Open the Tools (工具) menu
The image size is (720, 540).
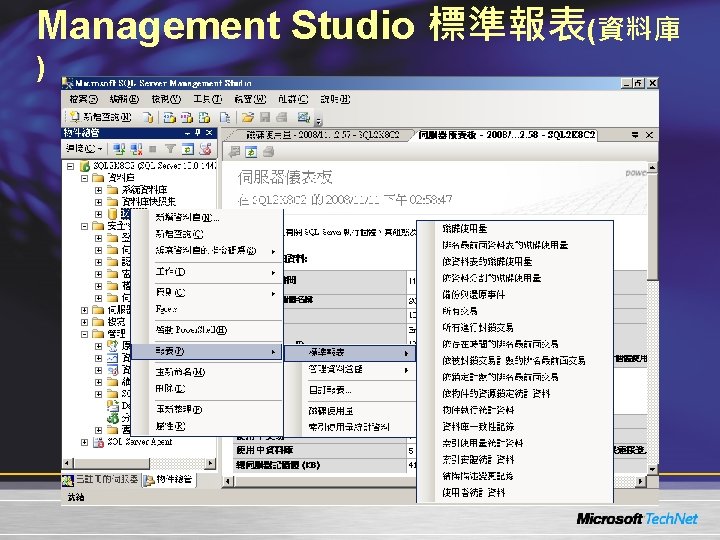[207, 99]
